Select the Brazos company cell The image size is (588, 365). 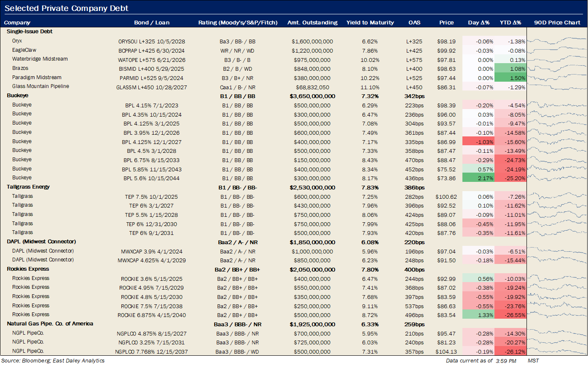coord(20,68)
